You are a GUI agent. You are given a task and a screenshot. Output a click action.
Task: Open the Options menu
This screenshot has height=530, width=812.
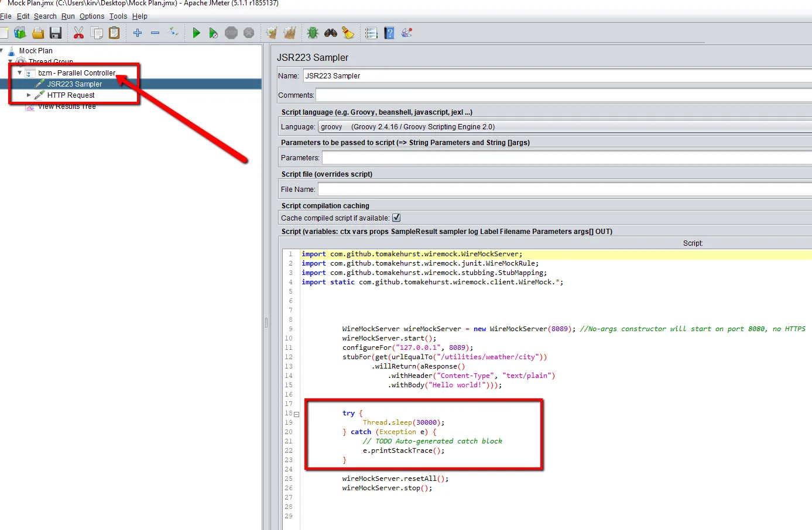pyautogui.click(x=92, y=16)
